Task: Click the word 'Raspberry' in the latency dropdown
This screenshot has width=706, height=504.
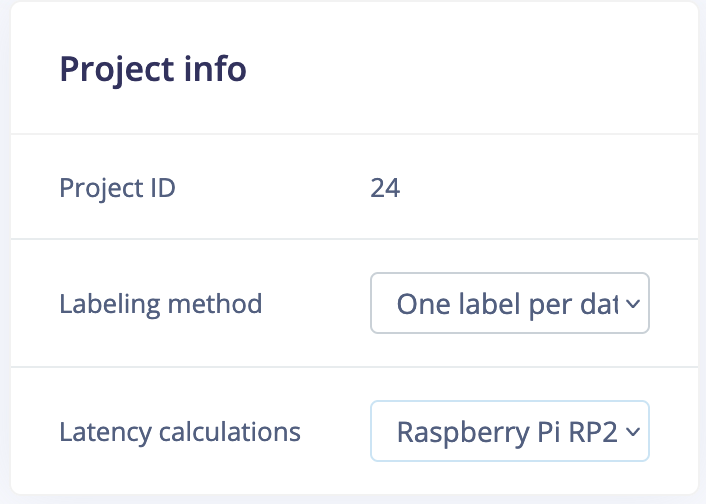Action: tap(460, 431)
